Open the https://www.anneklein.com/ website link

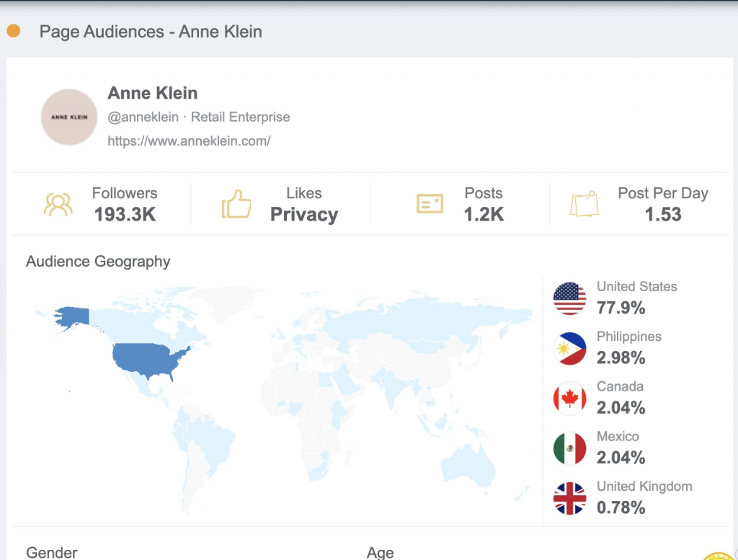pyautogui.click(x=190, y=141)
